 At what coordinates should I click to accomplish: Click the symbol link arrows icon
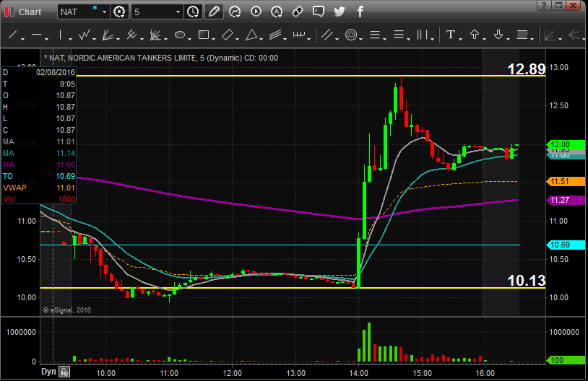pyautogui.click(x=298, y=12)
